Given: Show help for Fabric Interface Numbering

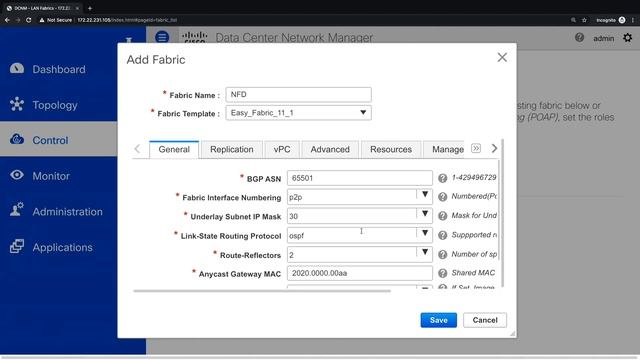Looking at the screenshot, I should click(x=442, y=197).
